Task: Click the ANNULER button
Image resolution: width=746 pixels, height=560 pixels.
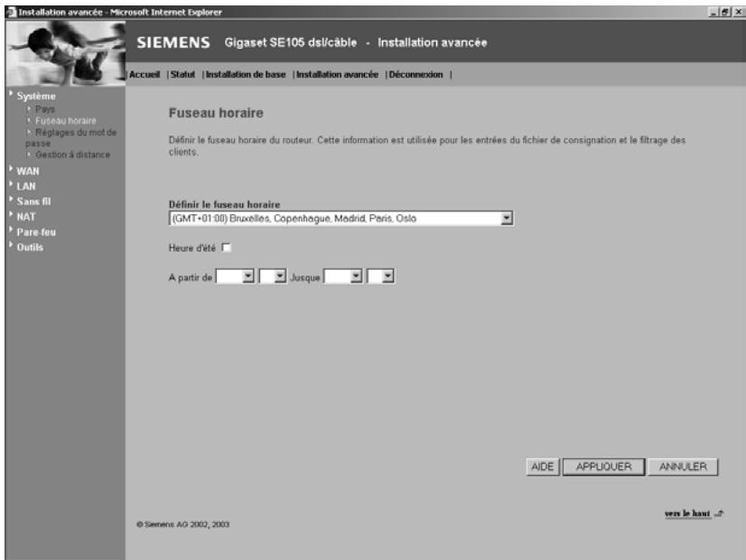Action: 683,467
